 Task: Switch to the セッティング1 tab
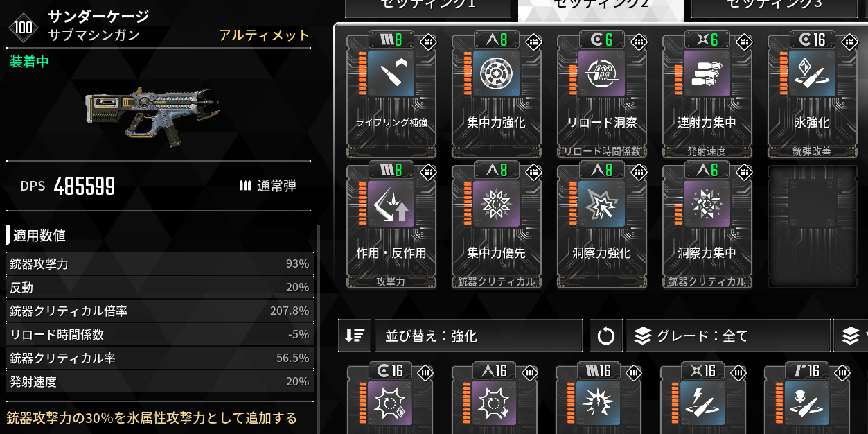[427, 7]
